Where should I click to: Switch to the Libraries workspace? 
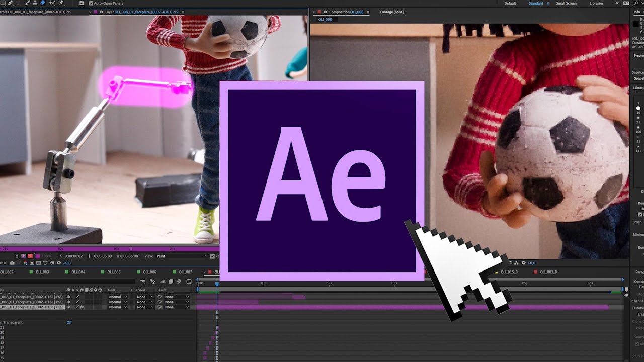(x=597, y=3)
